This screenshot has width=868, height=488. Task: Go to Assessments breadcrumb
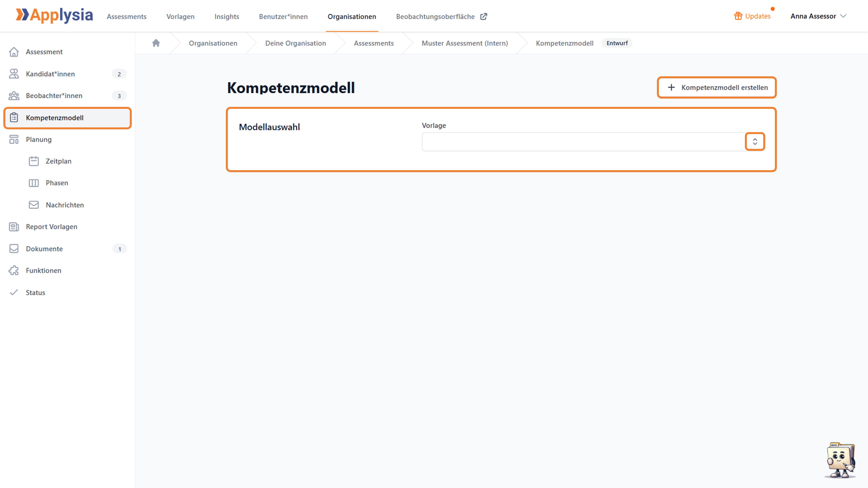point(374,43)
